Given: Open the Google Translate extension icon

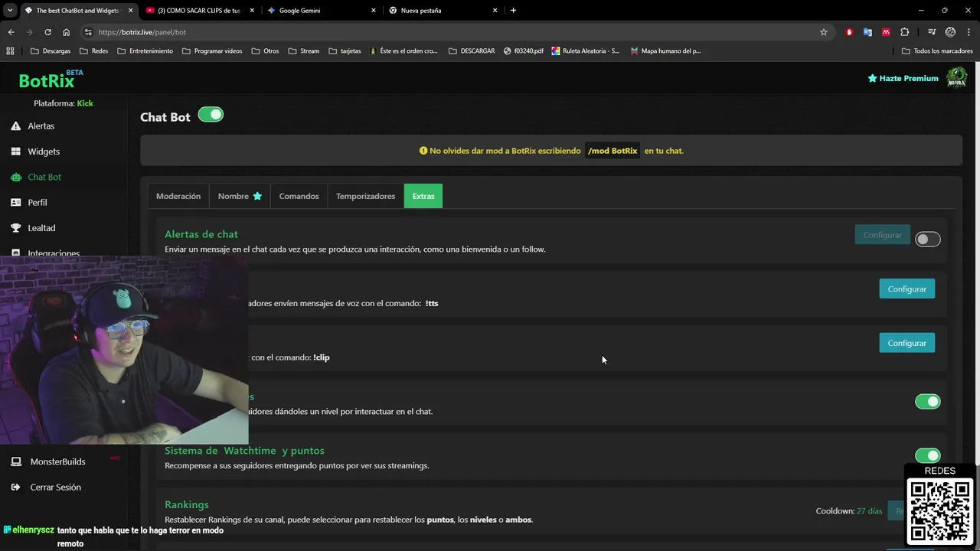Looking at the screenshot, I should click(867, 32).
